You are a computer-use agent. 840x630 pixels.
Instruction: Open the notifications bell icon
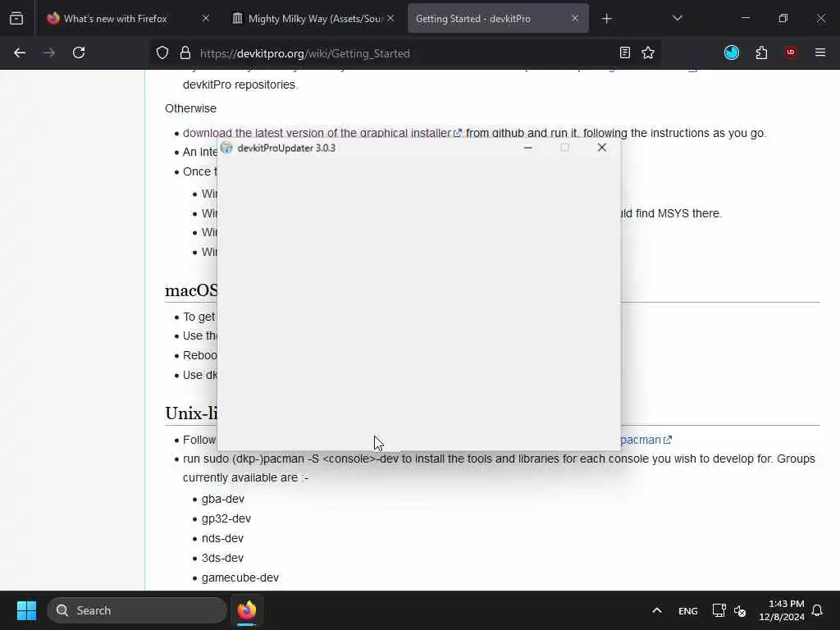tap(817, 610)
